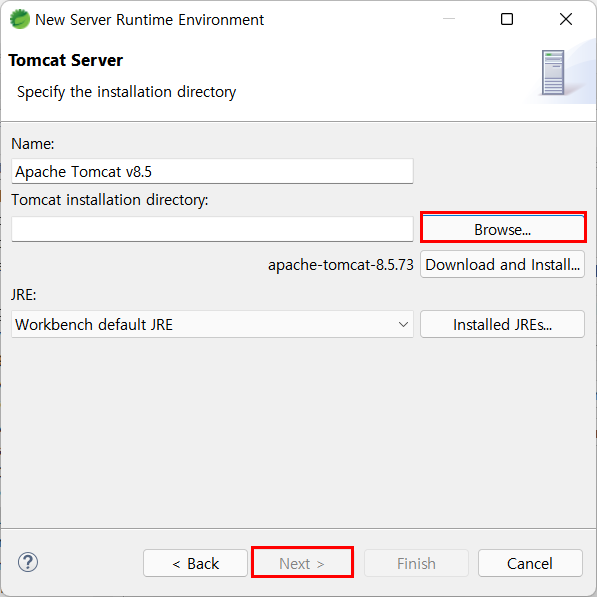Focus the Name field with Apache Tomcat v8.5
Screen dimensions: 597x597
pyautogui.click(x=212, y=171)
